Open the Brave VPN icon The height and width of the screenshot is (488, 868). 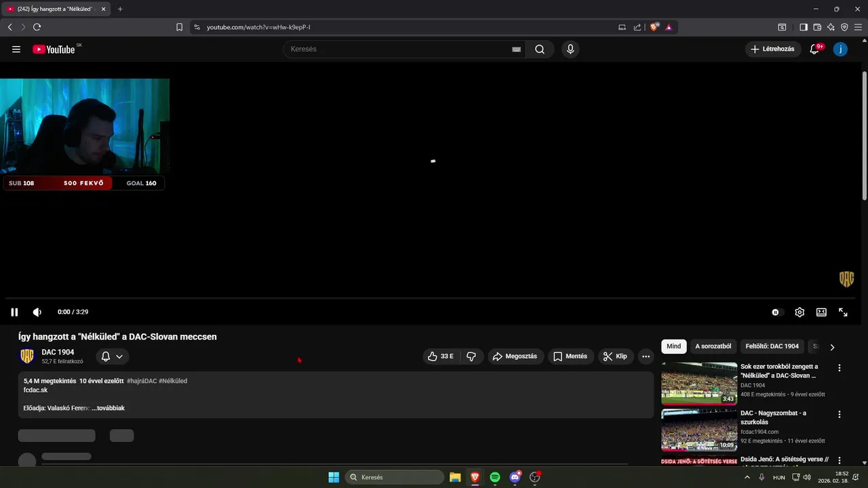844,27
